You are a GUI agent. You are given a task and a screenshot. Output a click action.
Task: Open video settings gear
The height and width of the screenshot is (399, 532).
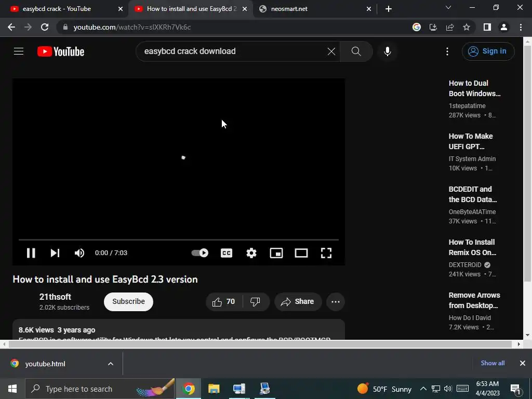[251, 253]
